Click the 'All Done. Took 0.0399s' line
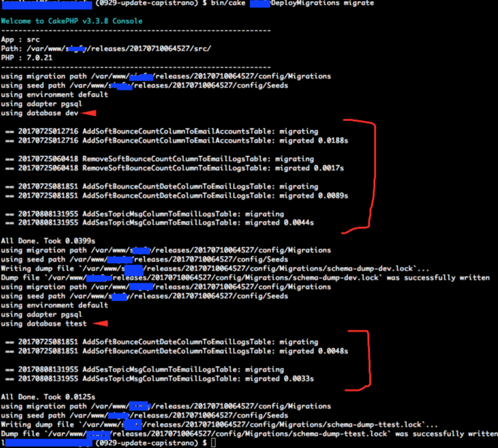The image size is (498, 448). pyautogui.click(x=48, y=241)
